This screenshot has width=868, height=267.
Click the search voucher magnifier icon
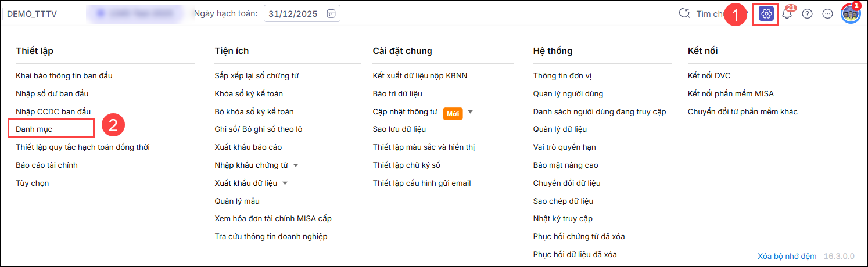(684, 14)
